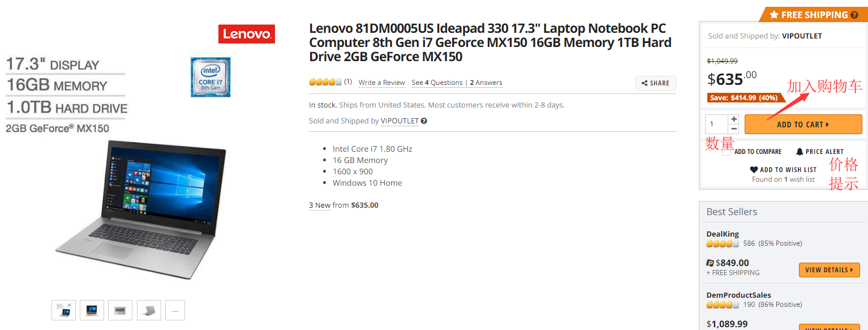
Task: Click help icon beside VIPOUTLET seller text
Action: (424, 121)
